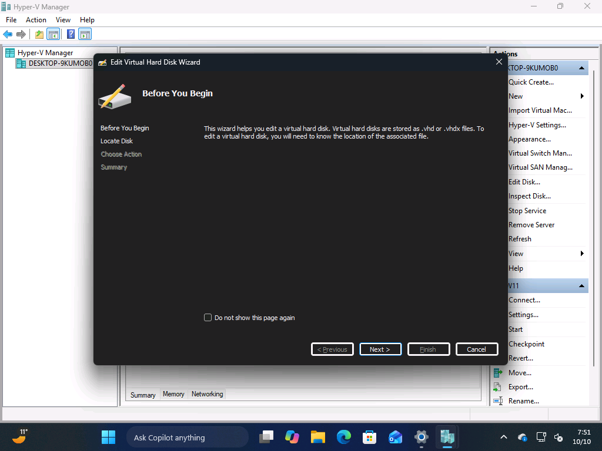Switch to the Networking tab

207,394
